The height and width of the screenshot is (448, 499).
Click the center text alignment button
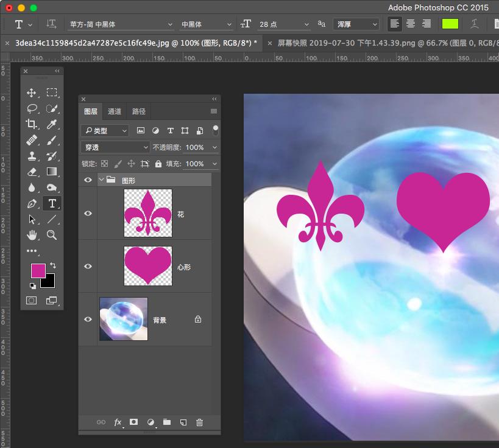tap(411, 24)
